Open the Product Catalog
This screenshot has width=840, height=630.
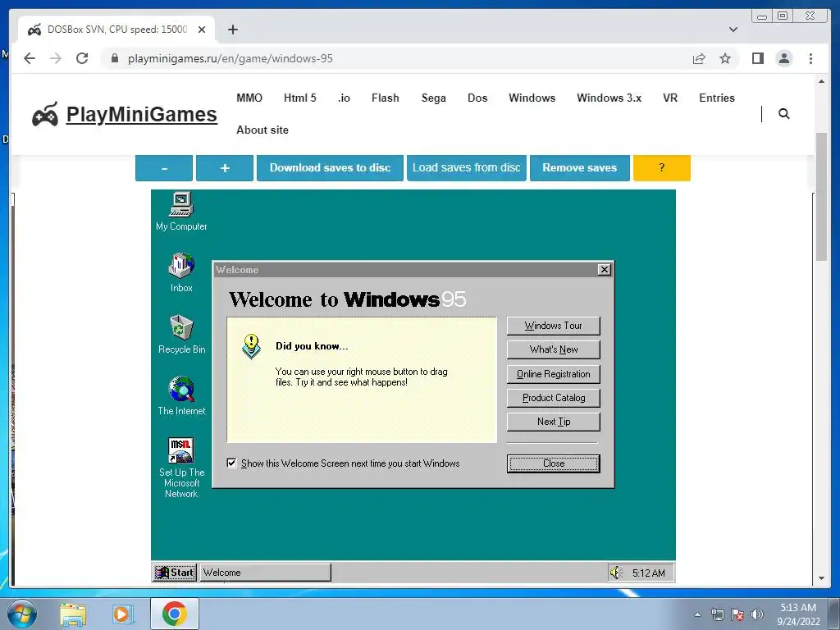554,398
